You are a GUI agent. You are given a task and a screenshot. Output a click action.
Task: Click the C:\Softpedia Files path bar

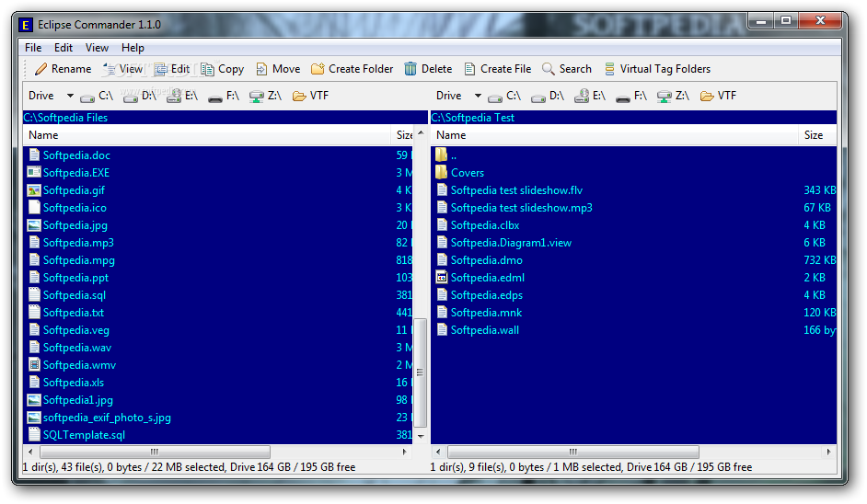click(225, 117)
